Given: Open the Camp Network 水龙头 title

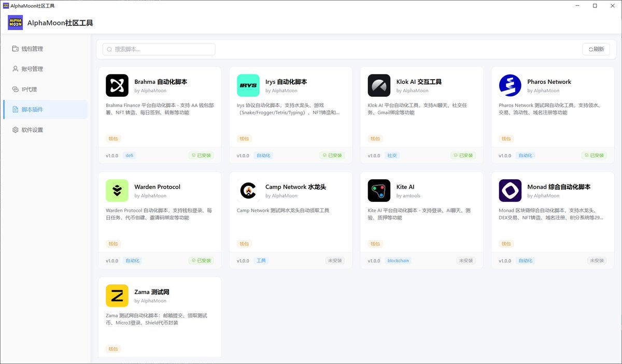Looking at the screenshot, I should [295, 187].
